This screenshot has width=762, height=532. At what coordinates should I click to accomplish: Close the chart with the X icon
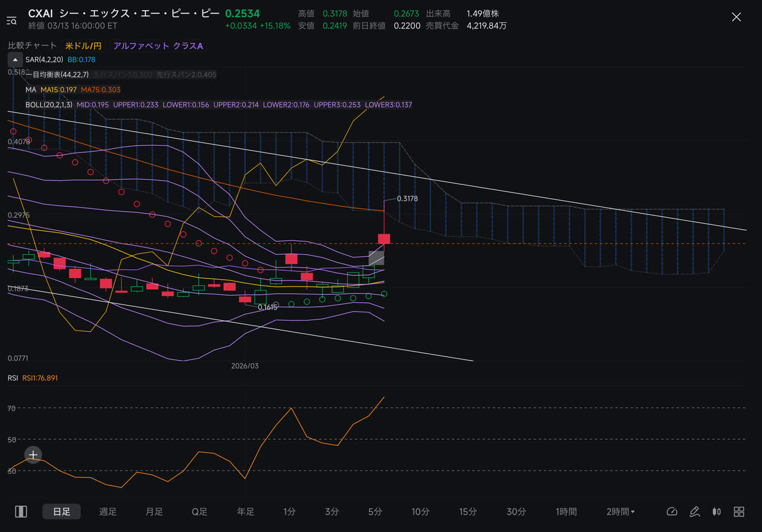[736, 17]
